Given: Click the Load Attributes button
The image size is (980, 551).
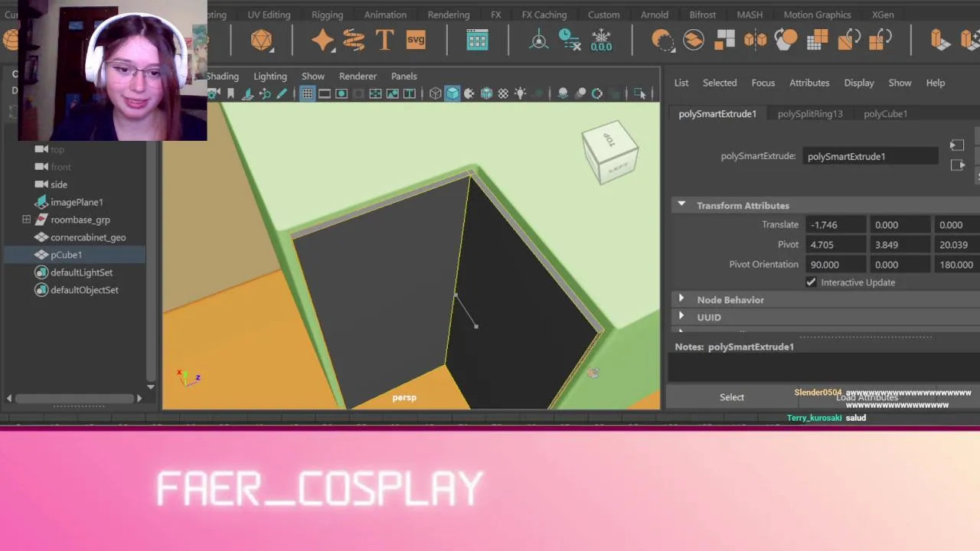Looking at the screenshot, I should (x=867, y=397).
